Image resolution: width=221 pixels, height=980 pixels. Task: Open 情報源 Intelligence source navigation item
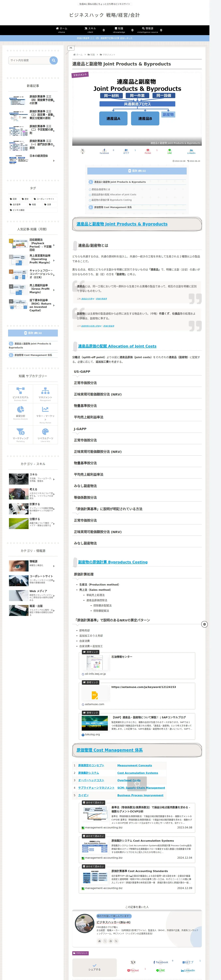pos(148,30)
